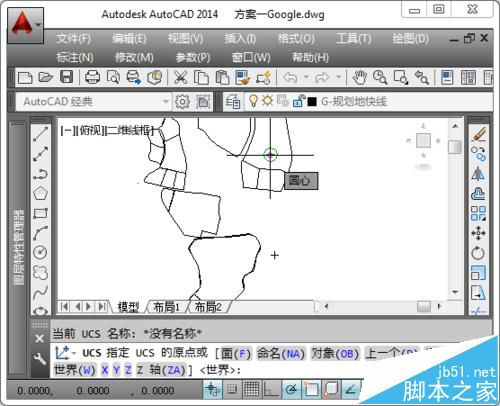Open the DesignCenter icon

pyautogui.click(x=468, y=77)
